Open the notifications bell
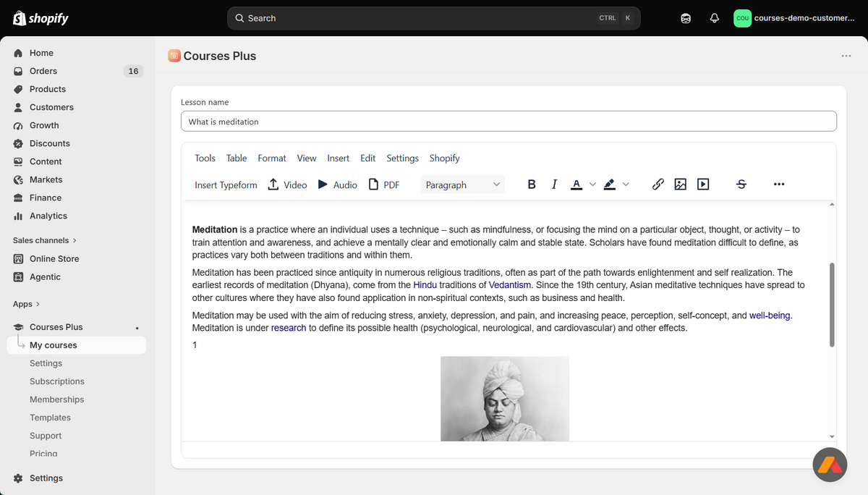 pyautogui.click(x=715, y=18)
